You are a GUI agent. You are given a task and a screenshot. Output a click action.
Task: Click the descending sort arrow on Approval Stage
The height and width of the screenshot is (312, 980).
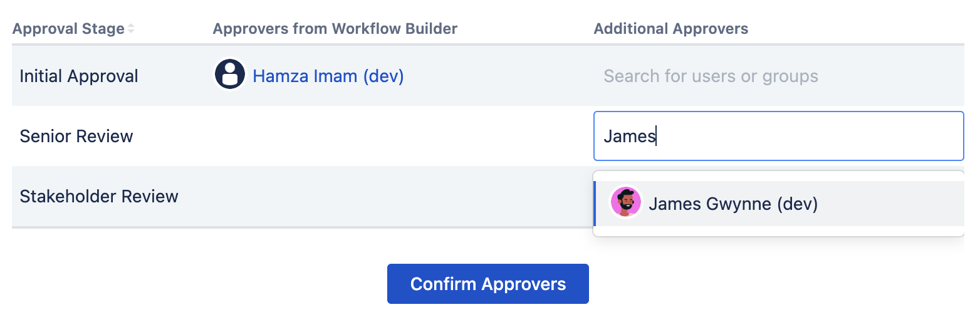(131, 32)
